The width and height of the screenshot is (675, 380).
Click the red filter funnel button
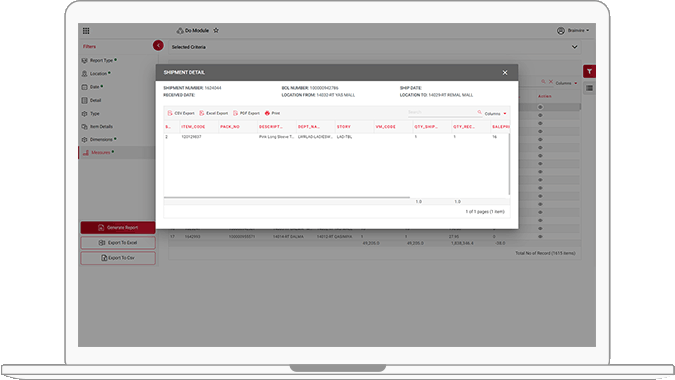589,71
